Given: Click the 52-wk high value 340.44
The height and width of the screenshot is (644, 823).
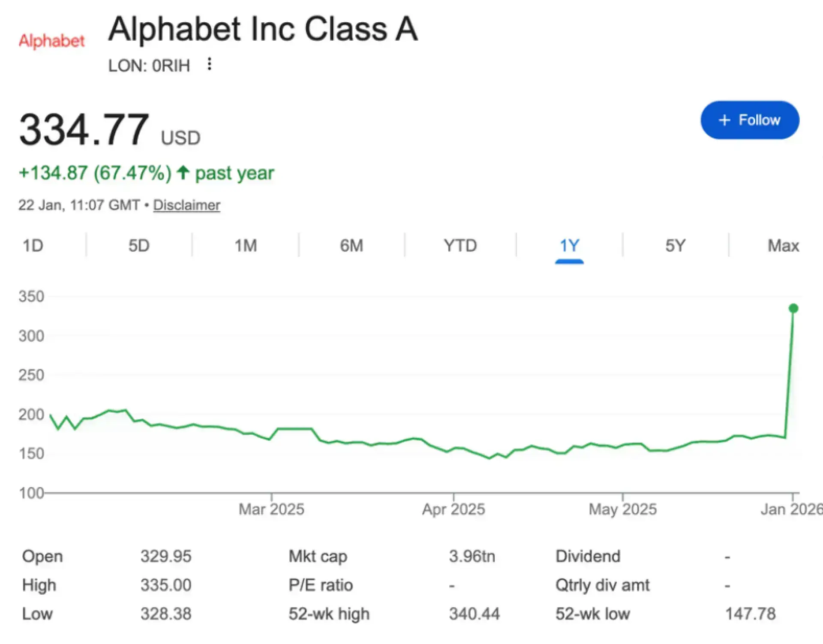Looking at the screenshot, I should (x=474, y=614).
